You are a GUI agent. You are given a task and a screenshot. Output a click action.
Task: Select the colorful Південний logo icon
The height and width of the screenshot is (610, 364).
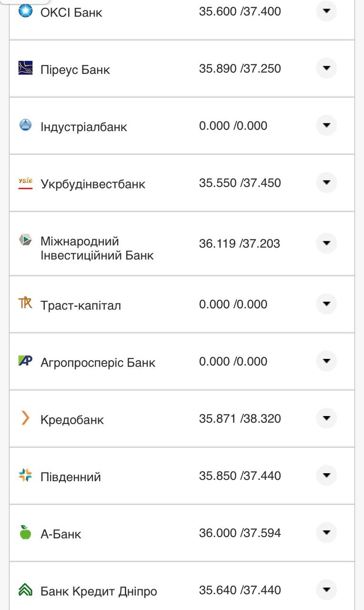(25, 475)
